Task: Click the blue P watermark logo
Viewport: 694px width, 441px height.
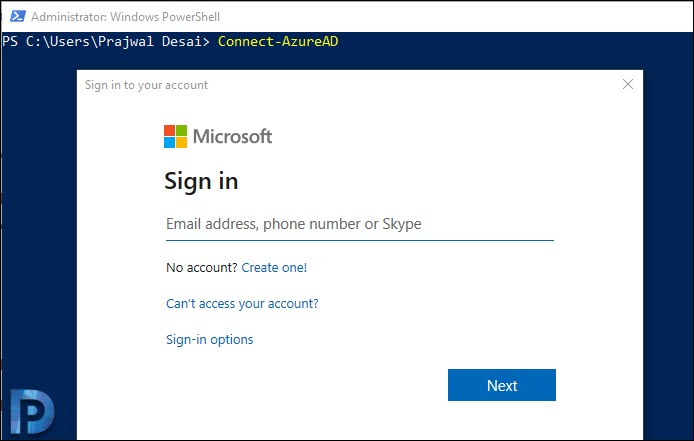Action: (x=32, y=412)
